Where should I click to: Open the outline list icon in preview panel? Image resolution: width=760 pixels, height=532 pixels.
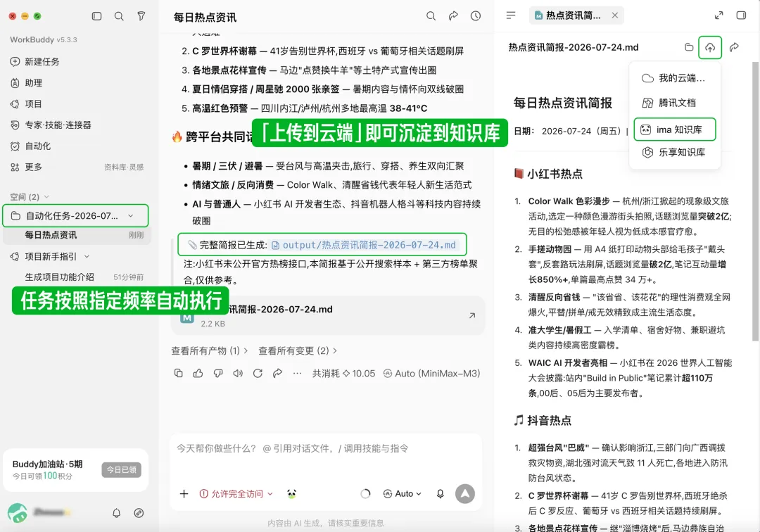tap(511, 15)
